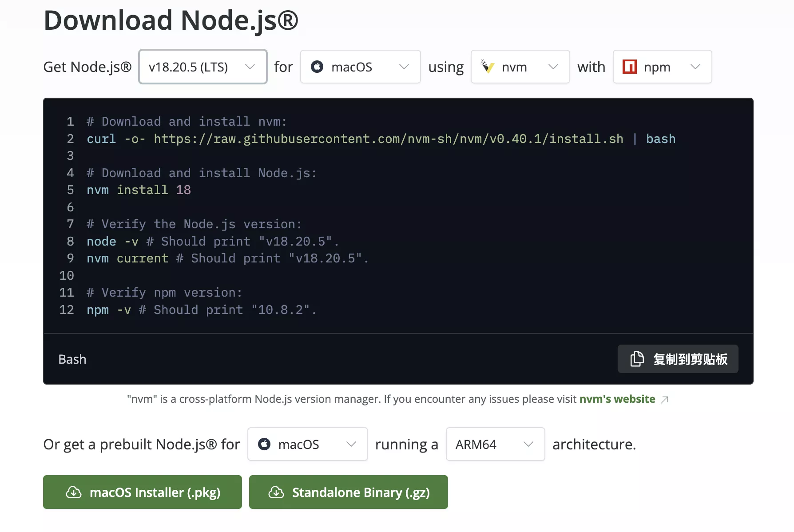Click the chevron of the npm dropdown

point(695,67)
